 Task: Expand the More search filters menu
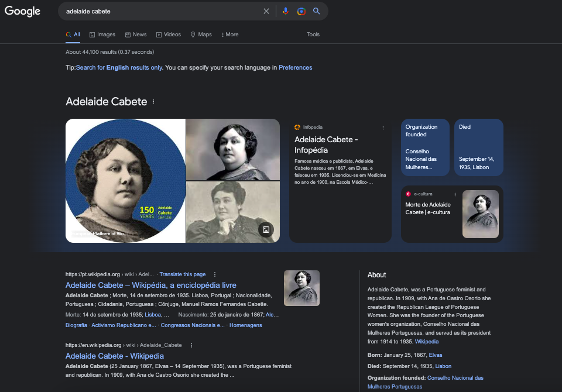click(230, 35)
